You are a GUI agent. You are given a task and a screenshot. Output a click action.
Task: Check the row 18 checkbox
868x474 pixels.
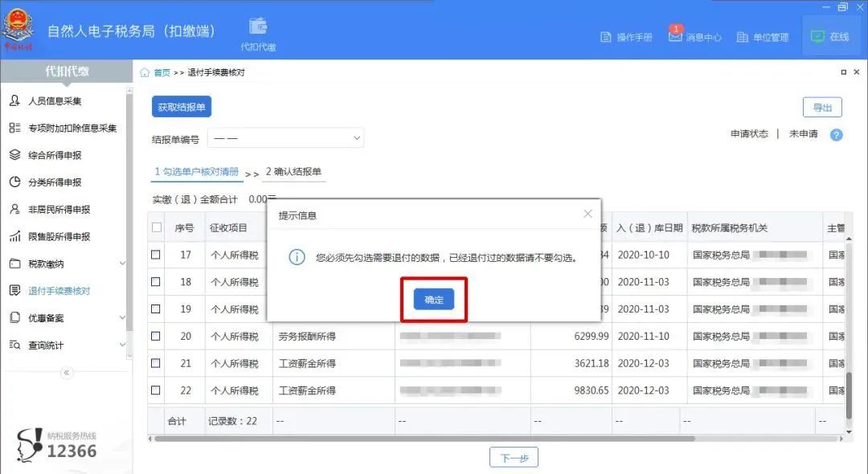(x=156, y=281)
